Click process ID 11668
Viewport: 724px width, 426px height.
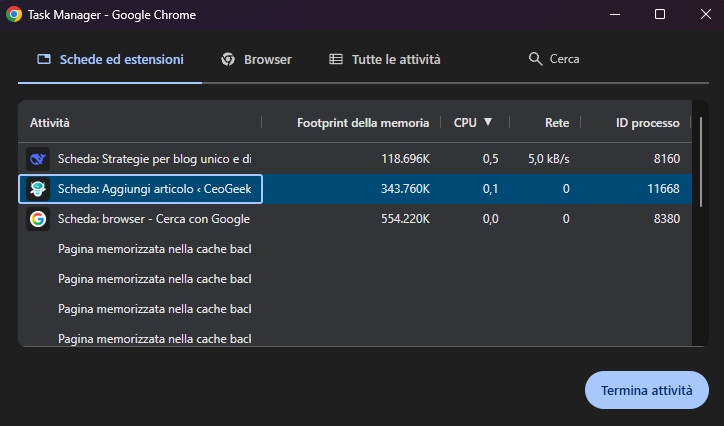663,189
